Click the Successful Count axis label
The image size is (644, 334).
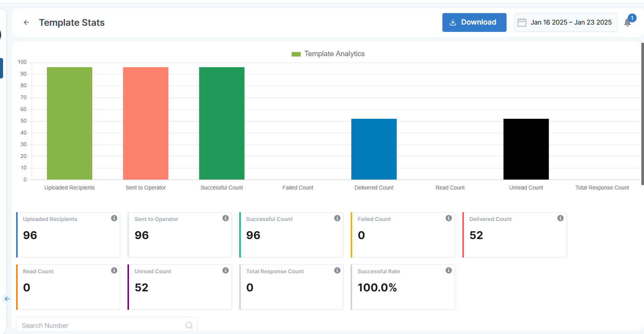coord(222,188)
